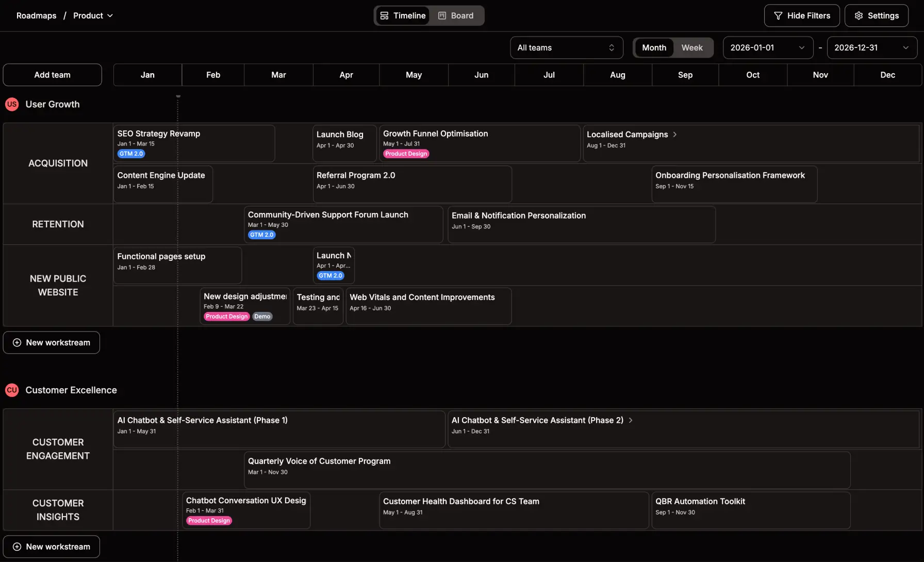Expand the Localised Campaigns item
The width and height of the screenshot is (924, 562).
click(674, 134)
